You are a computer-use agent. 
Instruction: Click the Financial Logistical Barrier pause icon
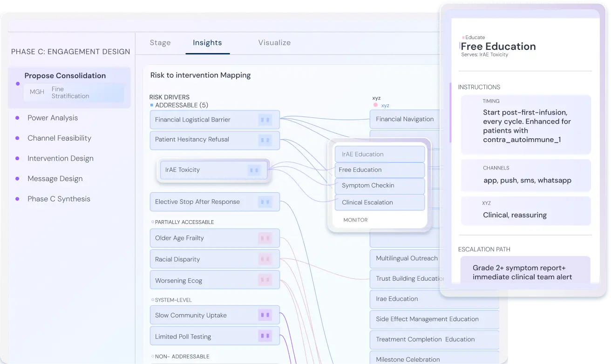tap(265, 120)
